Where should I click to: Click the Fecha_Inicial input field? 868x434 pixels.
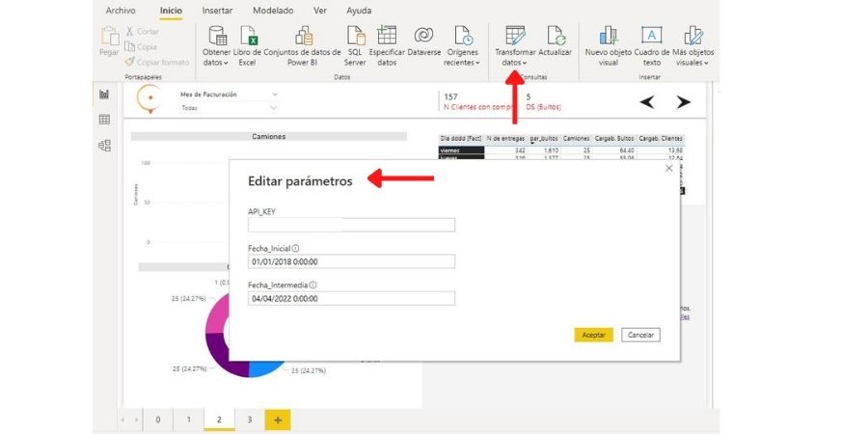click(351, 261)
